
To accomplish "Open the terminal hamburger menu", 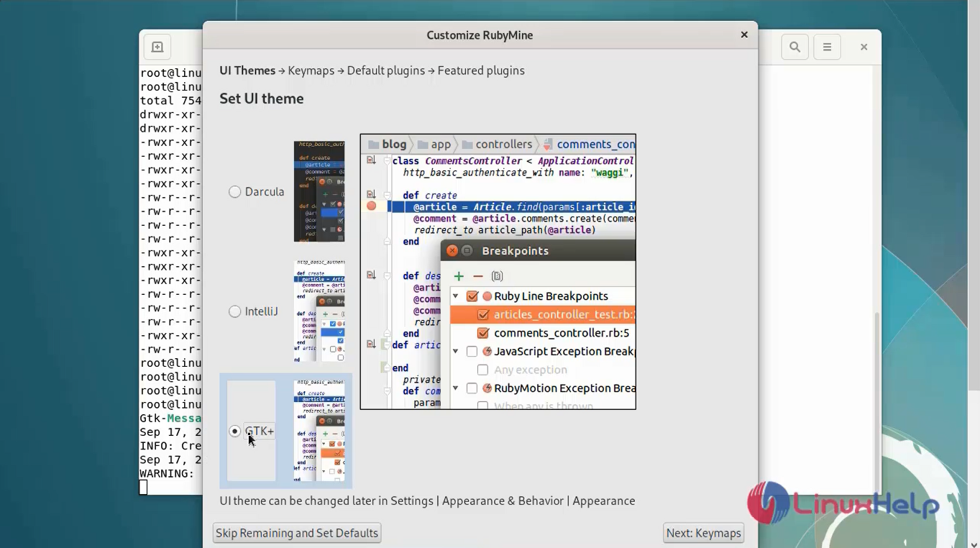I will (x=828, y=47).
